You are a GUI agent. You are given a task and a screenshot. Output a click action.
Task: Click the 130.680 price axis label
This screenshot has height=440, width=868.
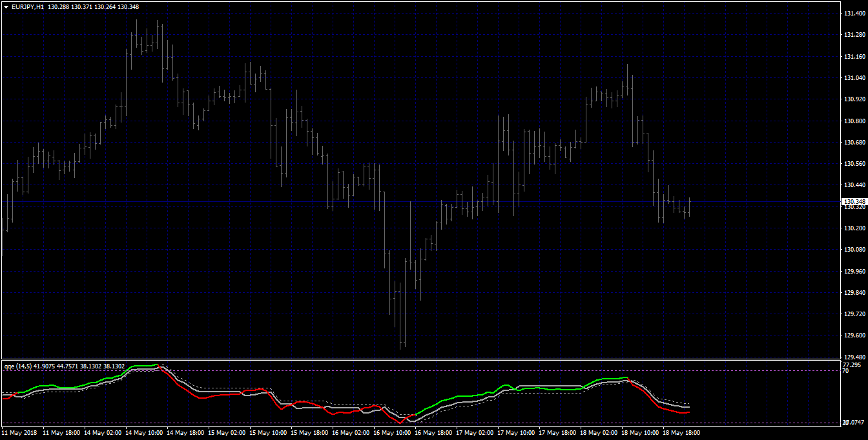click(x=854, y=142)
